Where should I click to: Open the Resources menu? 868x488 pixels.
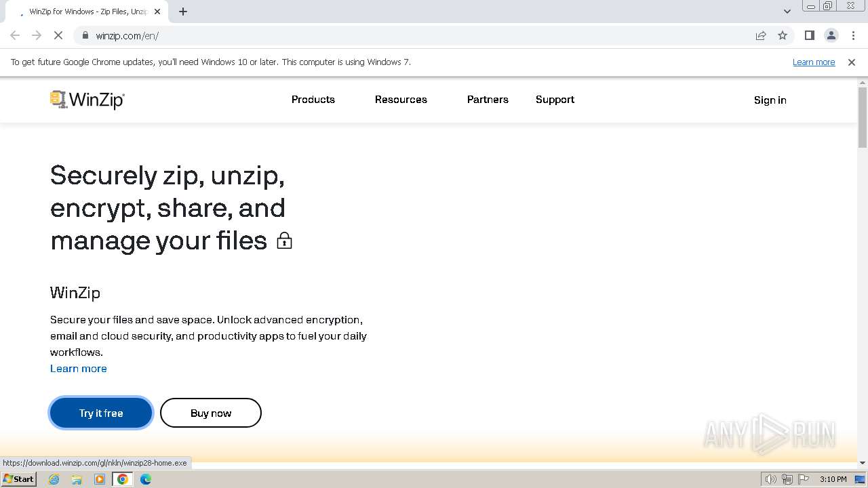[401, 100]
